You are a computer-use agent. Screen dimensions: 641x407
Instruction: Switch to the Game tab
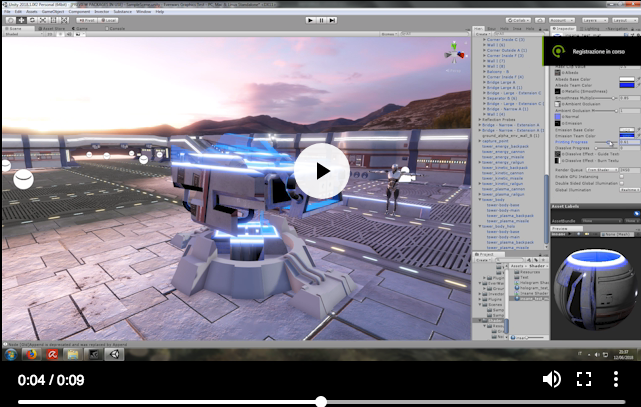[x=80, y=29]
